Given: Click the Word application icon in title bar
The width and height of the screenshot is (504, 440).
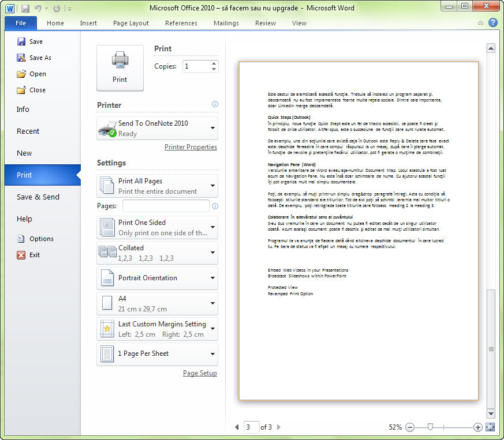Looking at the screenshot, I should (x=10, y=9).
